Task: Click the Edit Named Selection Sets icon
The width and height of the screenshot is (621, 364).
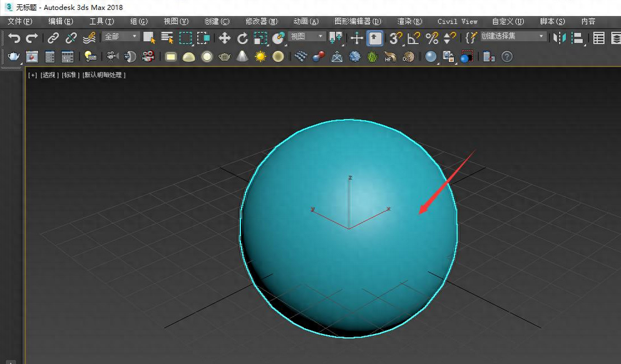Action: point(471,38)
